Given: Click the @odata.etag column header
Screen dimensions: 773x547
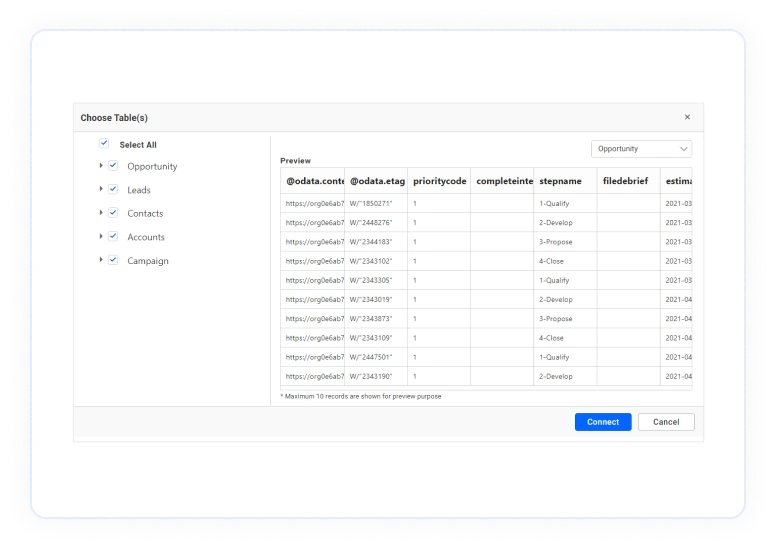Looking at the screenshot, I should pyautogui.click(x=376, y=181).
